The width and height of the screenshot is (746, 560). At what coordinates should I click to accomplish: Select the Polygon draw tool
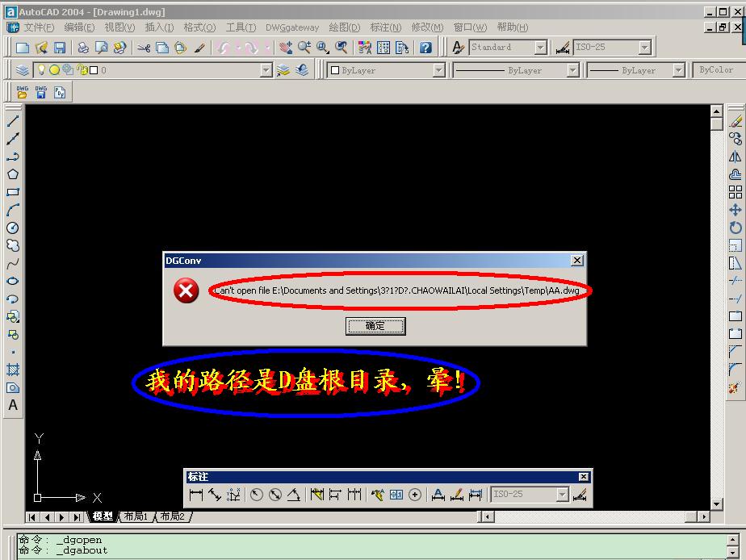pyautogui.click(x=13, y=174)
